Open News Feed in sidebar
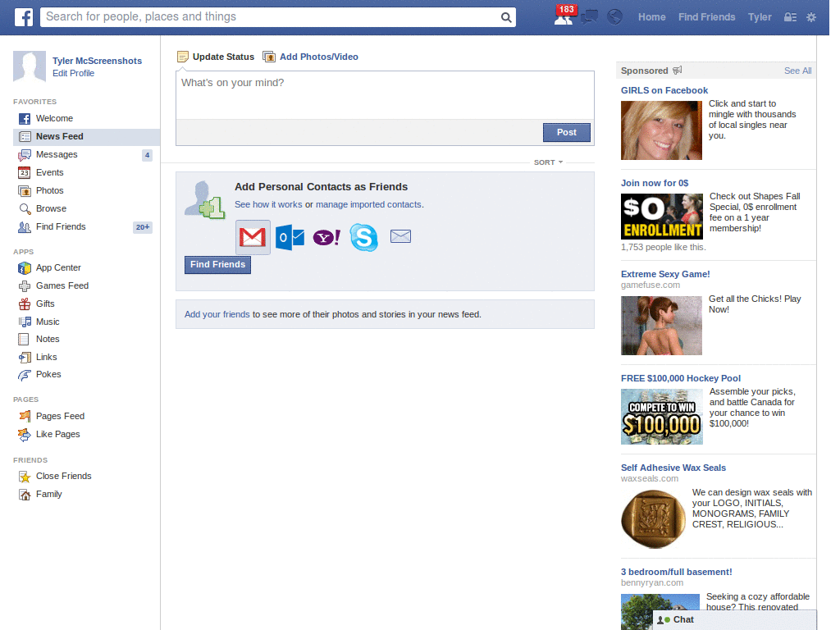This screenshot has height=630, width=840. [86, 137]
